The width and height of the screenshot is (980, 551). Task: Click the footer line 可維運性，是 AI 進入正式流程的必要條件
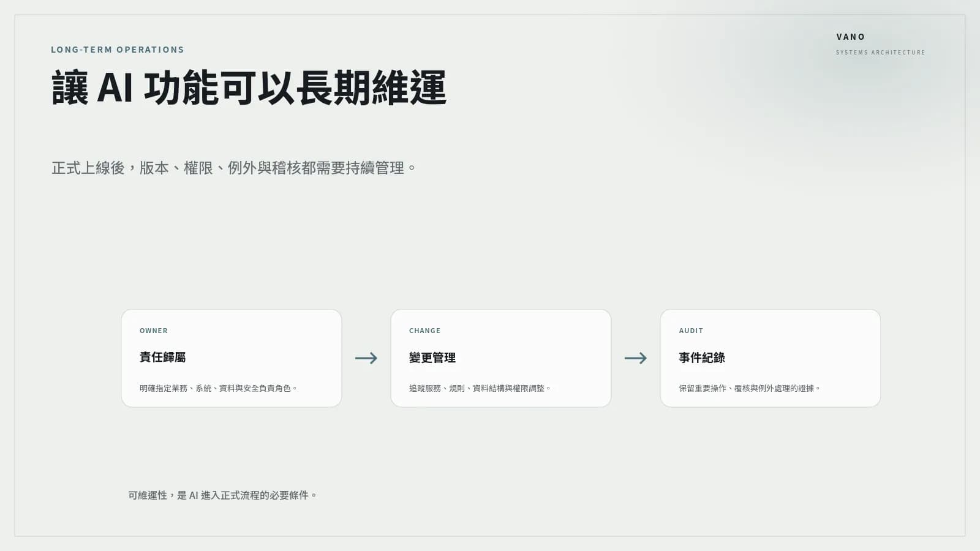coord(222,495)
